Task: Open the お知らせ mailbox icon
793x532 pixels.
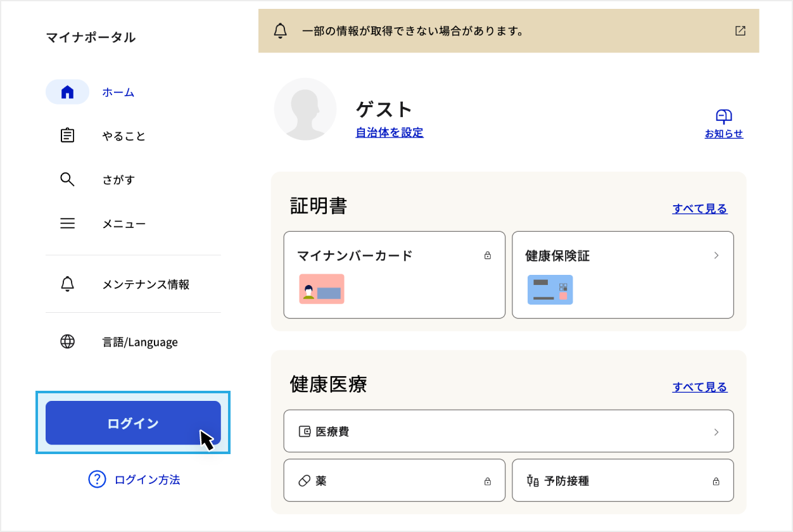Action: click(x=723, y=116)
